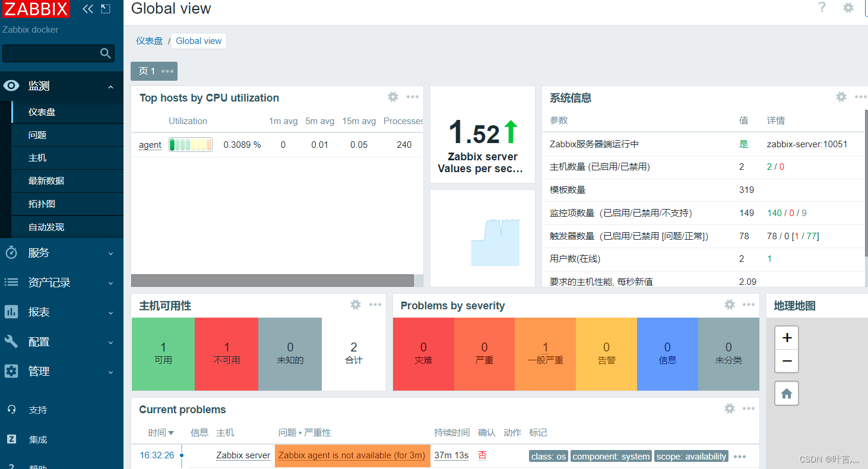Zoom out on the geomap

click(x=787, y=361)
